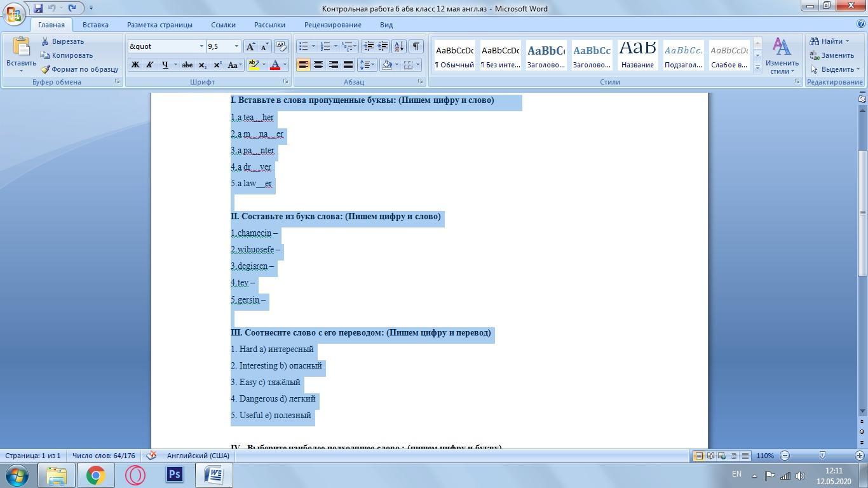868x488 pixels.
Task: Click the Save icon in quick access toolbar
Action: click(38, 8)
